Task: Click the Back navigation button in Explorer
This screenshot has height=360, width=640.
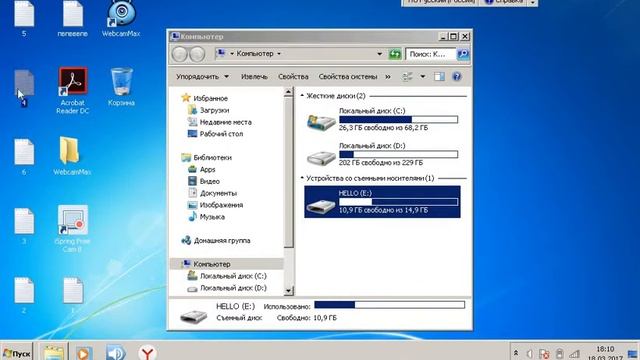Action: point(179,54)
